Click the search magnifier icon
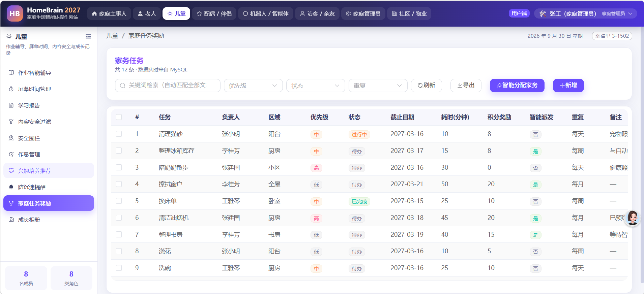 pyautogui.click(x=123, y=86)
